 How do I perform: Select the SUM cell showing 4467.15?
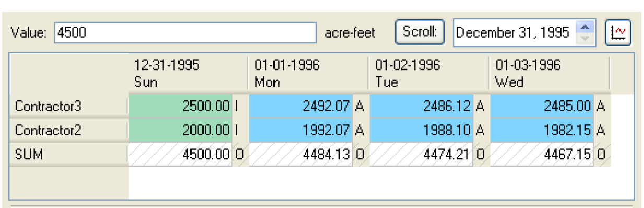coord(542,155)
